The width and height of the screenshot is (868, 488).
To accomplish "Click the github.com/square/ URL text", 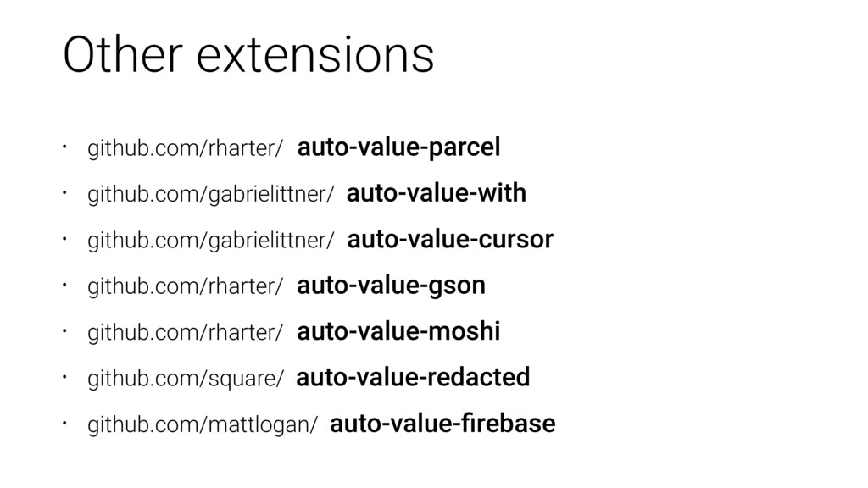I will click(x=186, y=379).
